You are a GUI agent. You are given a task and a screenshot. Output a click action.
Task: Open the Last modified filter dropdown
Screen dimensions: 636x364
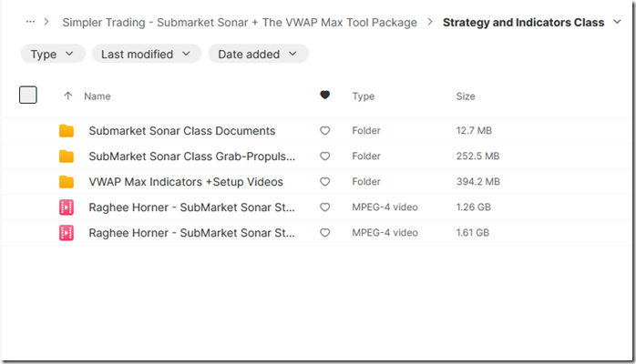[x=146, y=54]
